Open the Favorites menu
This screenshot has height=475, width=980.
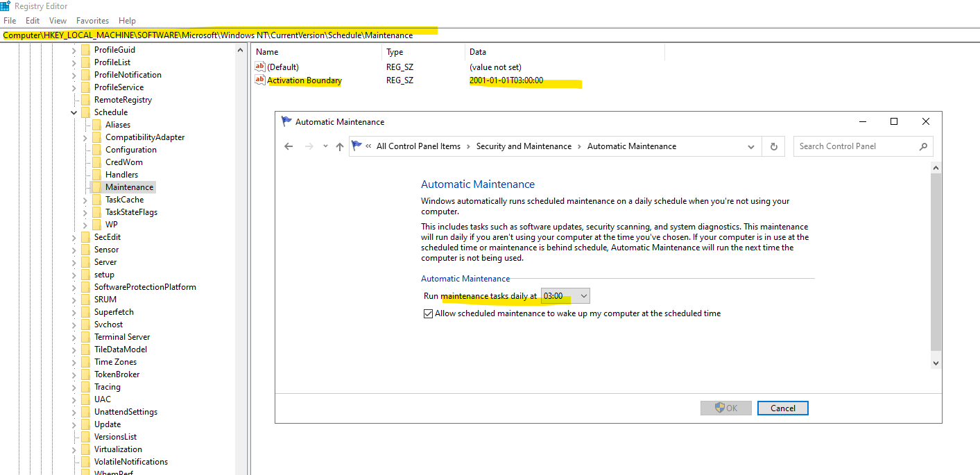(x=92, y=21)
